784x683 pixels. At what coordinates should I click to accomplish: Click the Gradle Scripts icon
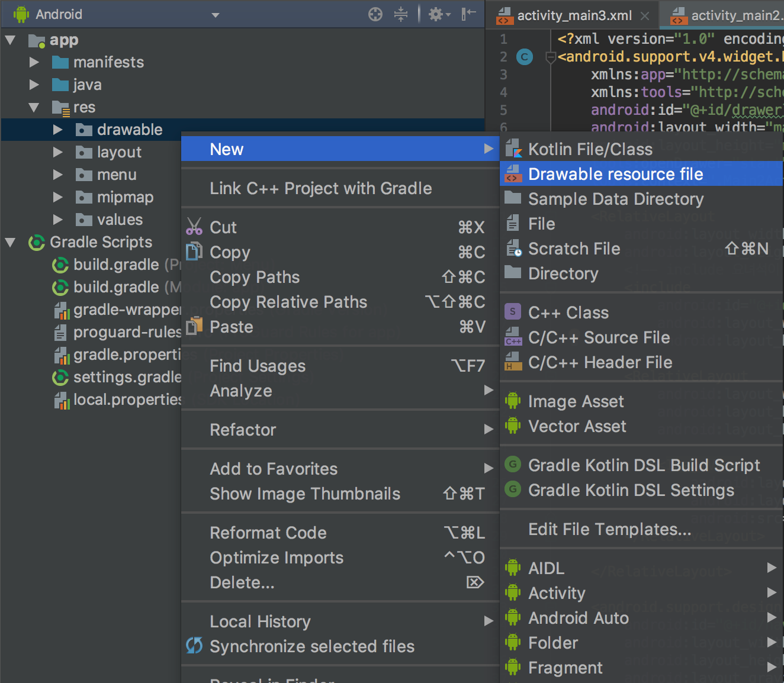pyautogui.click(x=37, y=242)
